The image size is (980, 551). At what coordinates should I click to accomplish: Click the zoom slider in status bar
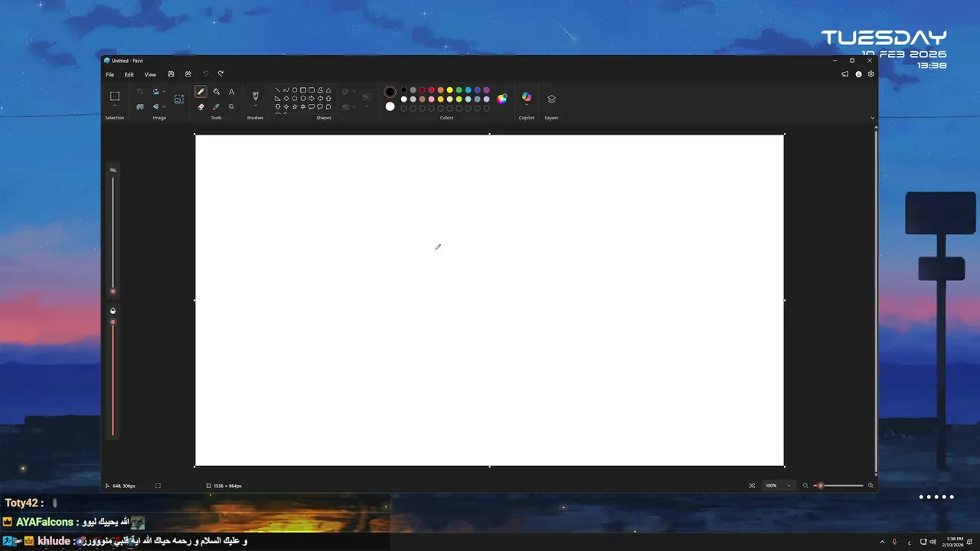pyautogui.click(x=838, y=485)
